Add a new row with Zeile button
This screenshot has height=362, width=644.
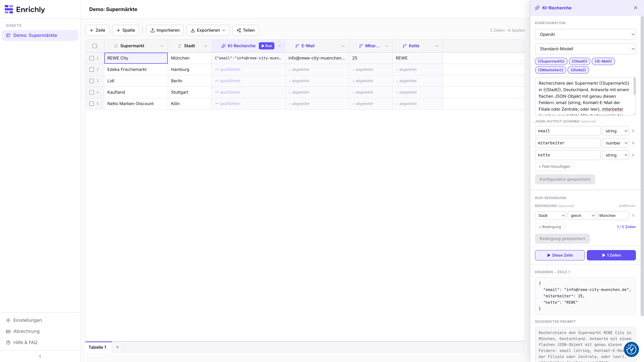(97, 30)
